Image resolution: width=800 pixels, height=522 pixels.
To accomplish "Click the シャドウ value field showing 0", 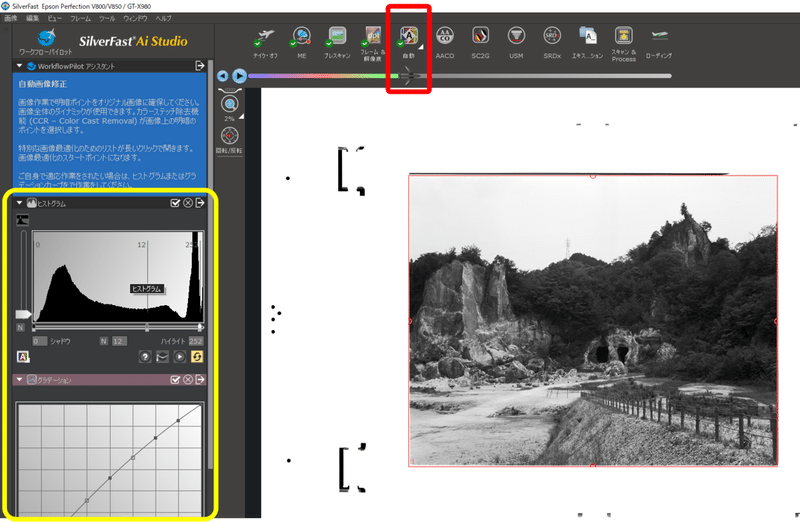I will click(40, 341).
